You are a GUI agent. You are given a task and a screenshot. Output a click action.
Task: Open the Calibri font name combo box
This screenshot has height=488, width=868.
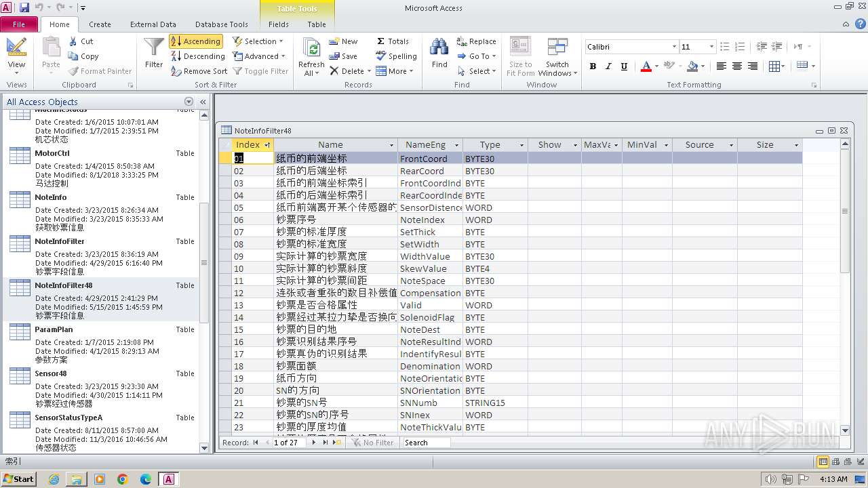click(631, 47)
